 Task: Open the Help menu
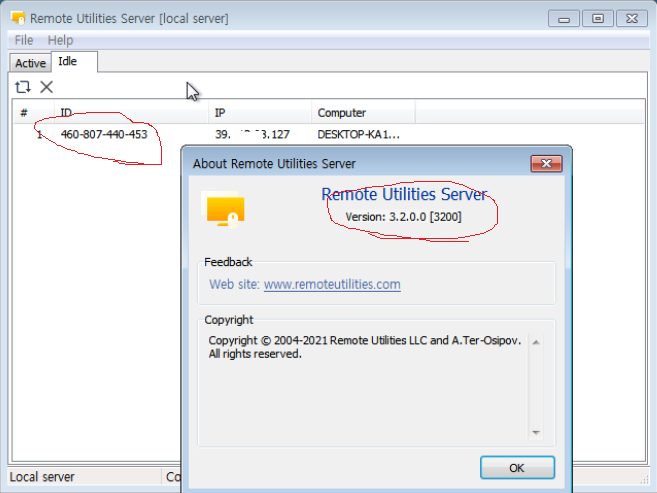click(x=60, y=40)
